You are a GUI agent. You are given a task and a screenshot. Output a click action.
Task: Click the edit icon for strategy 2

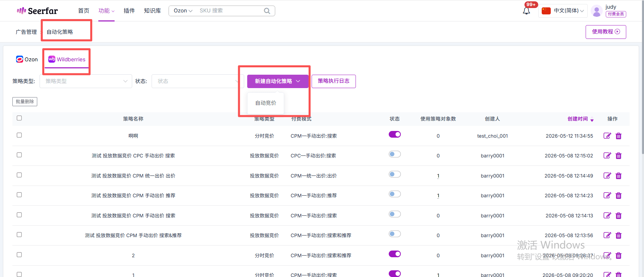pyautogui.click(x=607, y=255)
